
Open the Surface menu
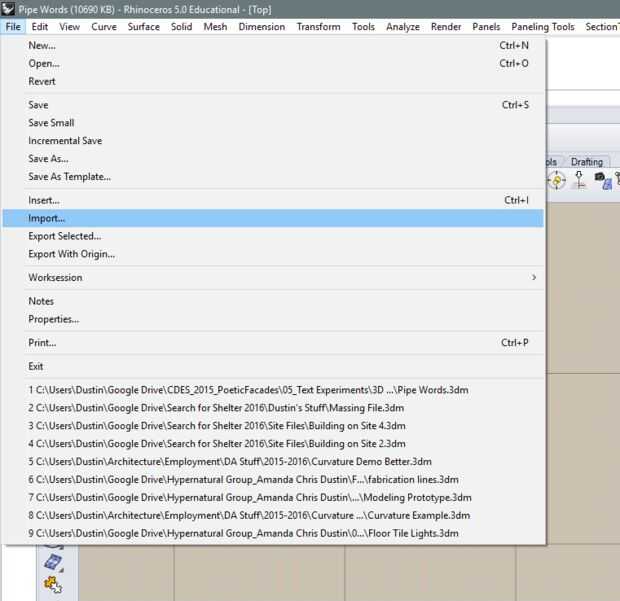coord(144,27)
